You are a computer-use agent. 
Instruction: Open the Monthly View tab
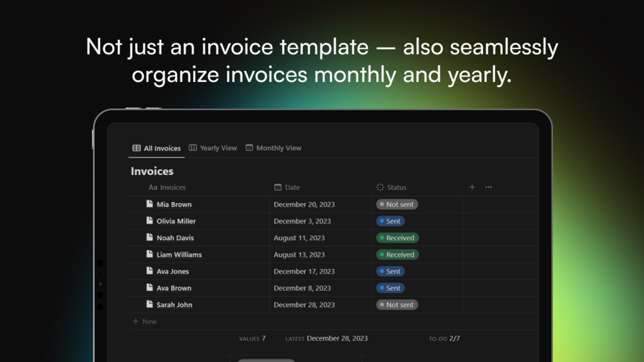(x=274, y=148)
